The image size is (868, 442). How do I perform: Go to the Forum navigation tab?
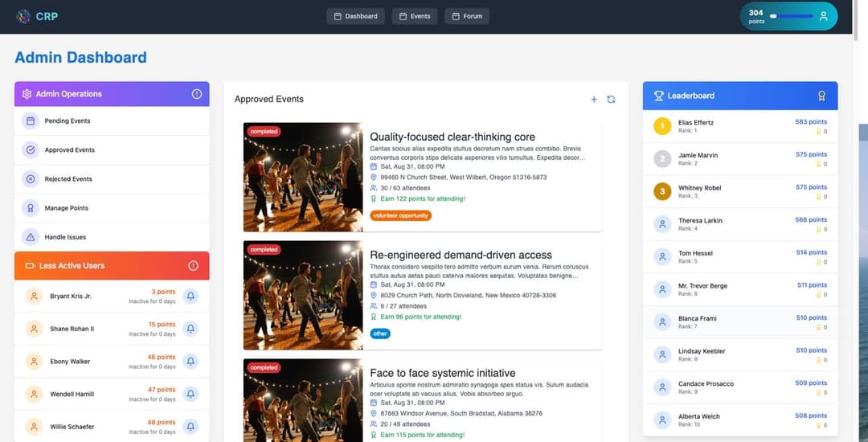click(x=466, y=16)
